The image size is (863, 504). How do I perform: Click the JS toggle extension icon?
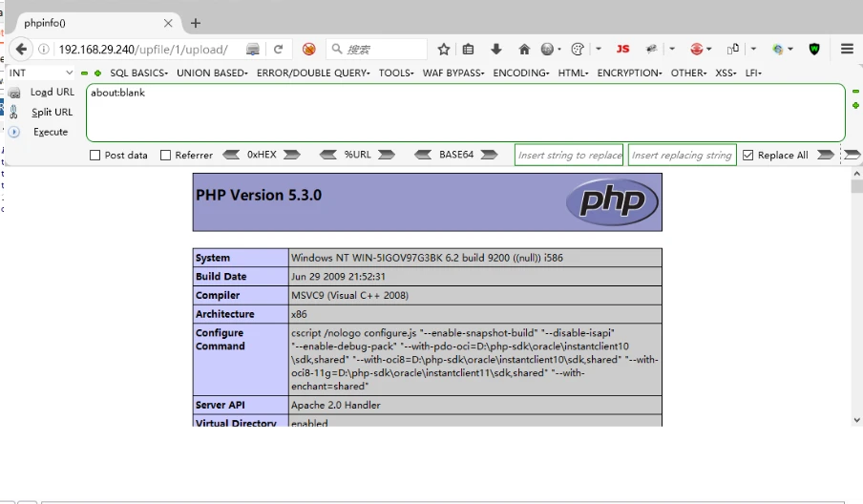622,49
